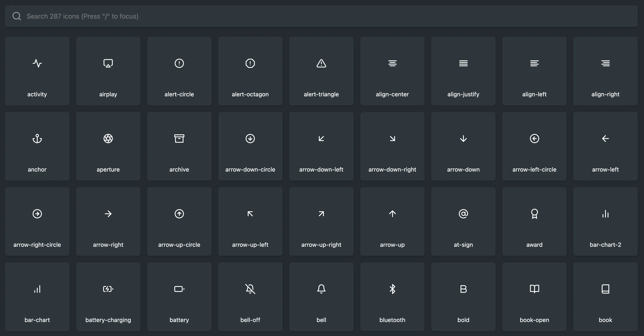Choose the bluetooth icon
Screen dimensions: 644x336
(x=392, y=289)
